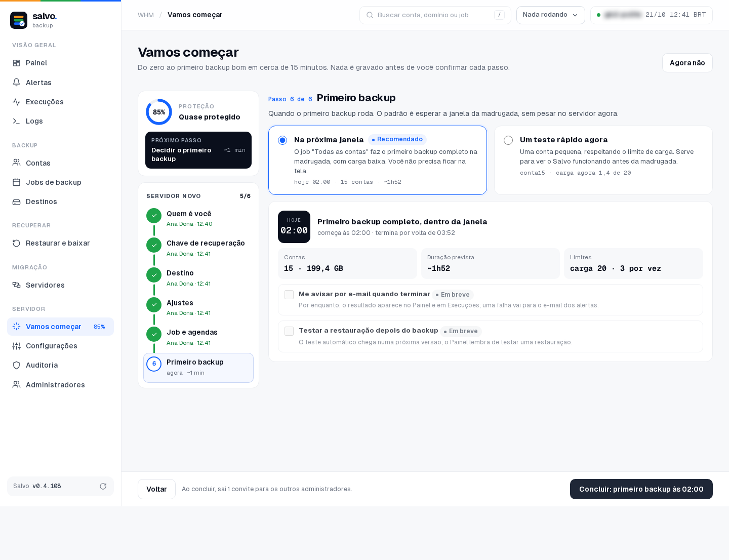
Task: Open Restaurar e baixar via the restore icon
Action: [16, 243]
